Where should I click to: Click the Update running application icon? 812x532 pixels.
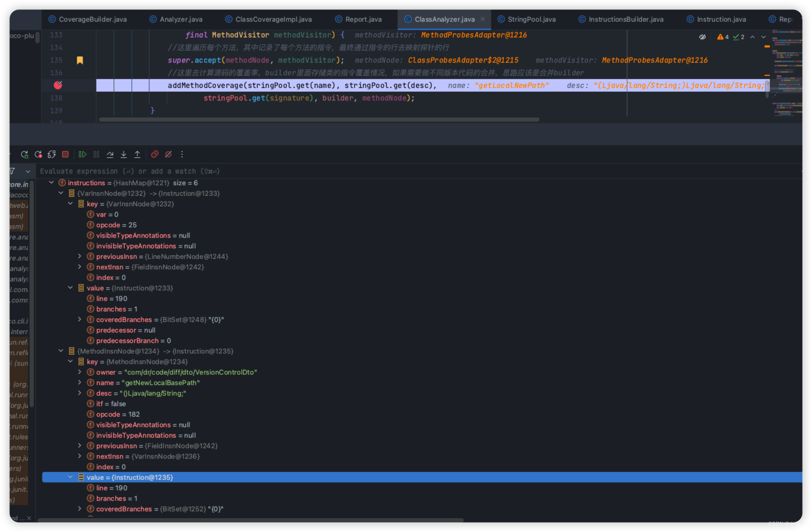[52, 154]
